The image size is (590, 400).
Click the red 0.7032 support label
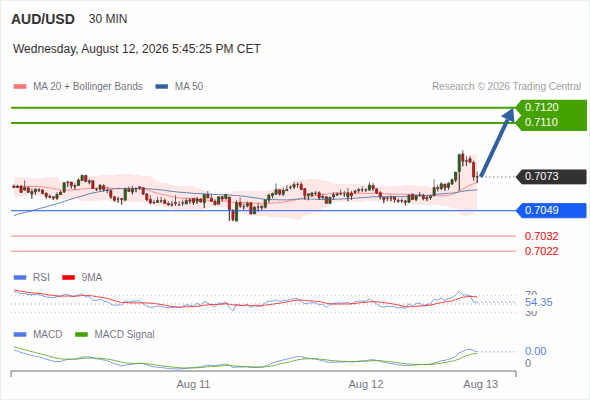coord(541,236)
